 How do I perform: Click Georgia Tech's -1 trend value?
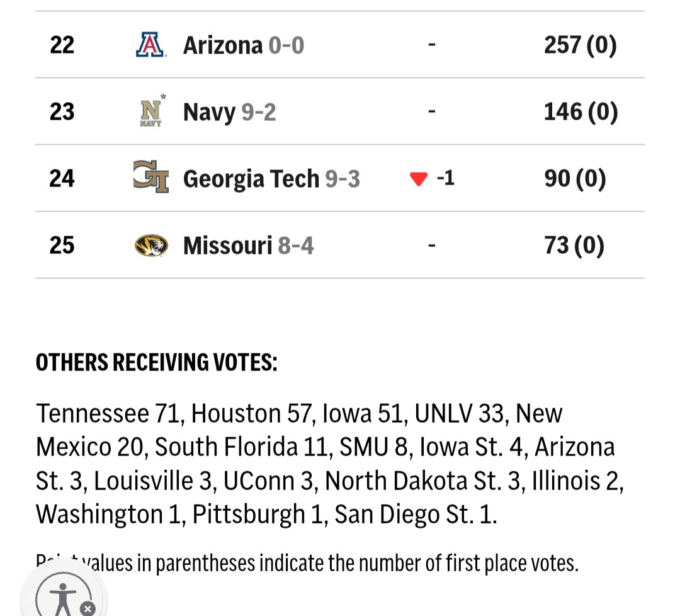coord(445,179)
